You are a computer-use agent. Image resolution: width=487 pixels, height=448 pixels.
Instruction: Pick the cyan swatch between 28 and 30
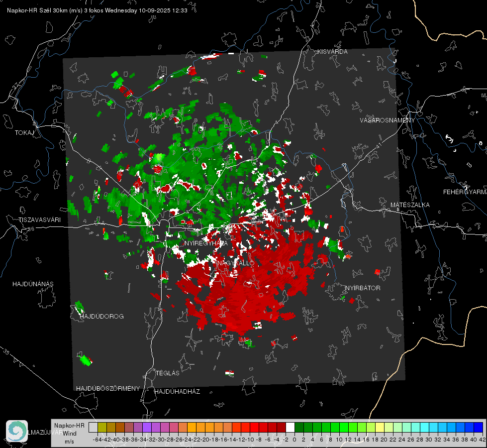(x=424, y=427)
